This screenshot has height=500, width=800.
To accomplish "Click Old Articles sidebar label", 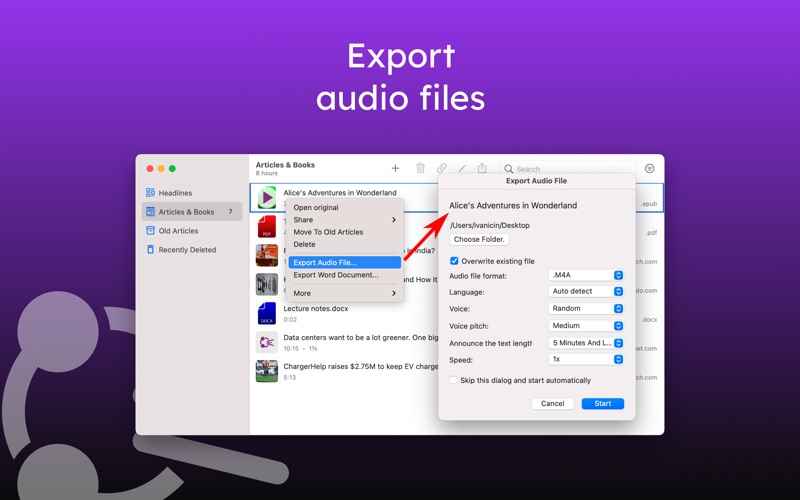I will tap(178, 231).
